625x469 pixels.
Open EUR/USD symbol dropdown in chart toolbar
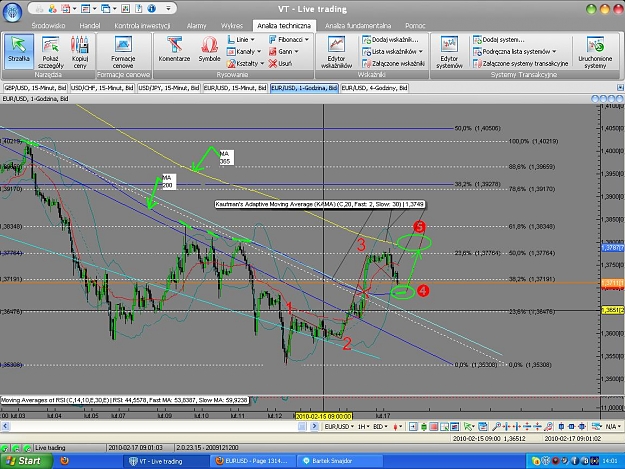(x=339, y=426)
